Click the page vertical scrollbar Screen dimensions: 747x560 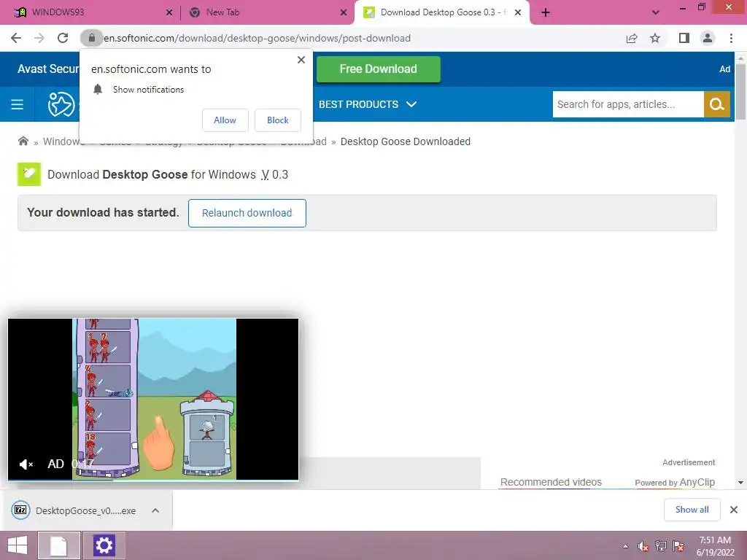click(740, 90)
